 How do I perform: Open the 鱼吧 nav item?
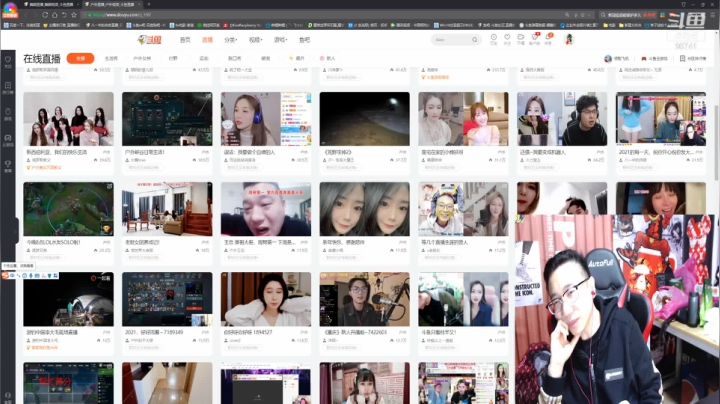tap(304, 40)
